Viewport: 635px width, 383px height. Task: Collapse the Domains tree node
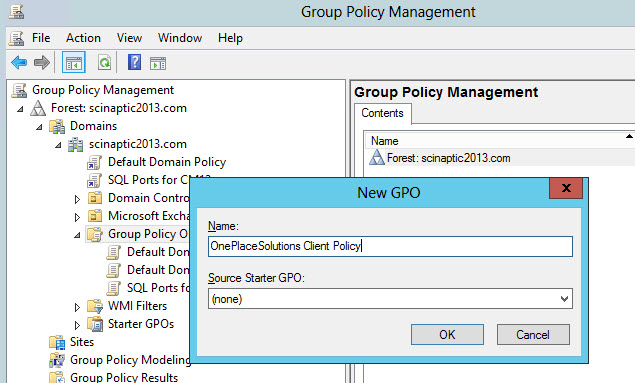pos(39,127)
